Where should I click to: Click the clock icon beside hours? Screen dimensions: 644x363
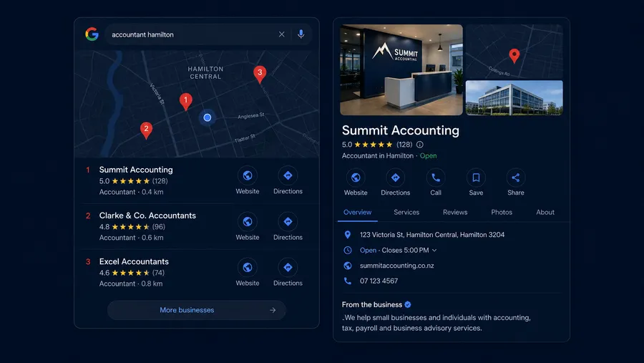point(348,250)
